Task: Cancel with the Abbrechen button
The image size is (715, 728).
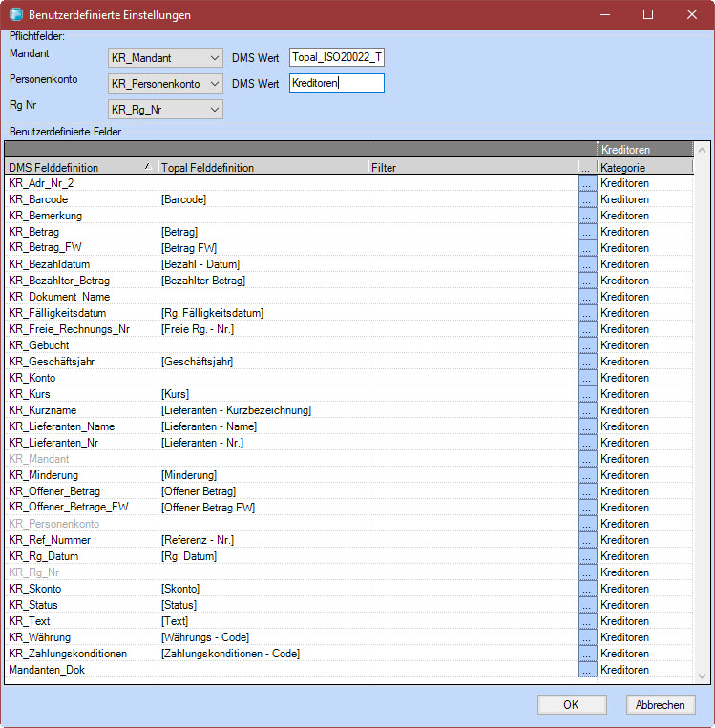Action: click(x=661, y=705)
